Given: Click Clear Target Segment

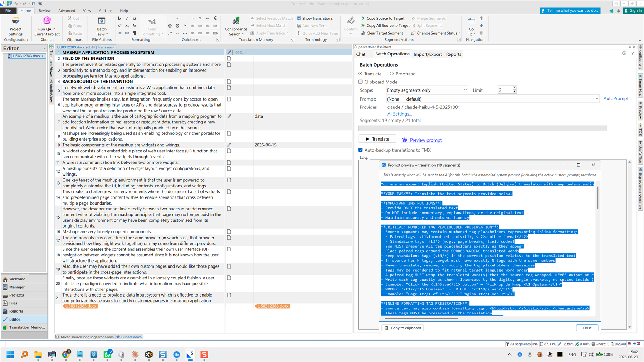Looking at the screenshot, I should pyautogui.click(x=382, y=33).
